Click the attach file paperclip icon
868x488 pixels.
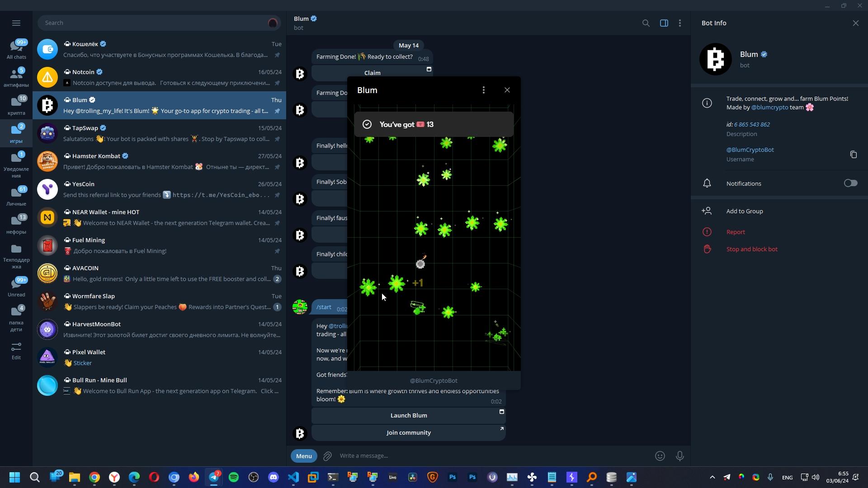328,456
